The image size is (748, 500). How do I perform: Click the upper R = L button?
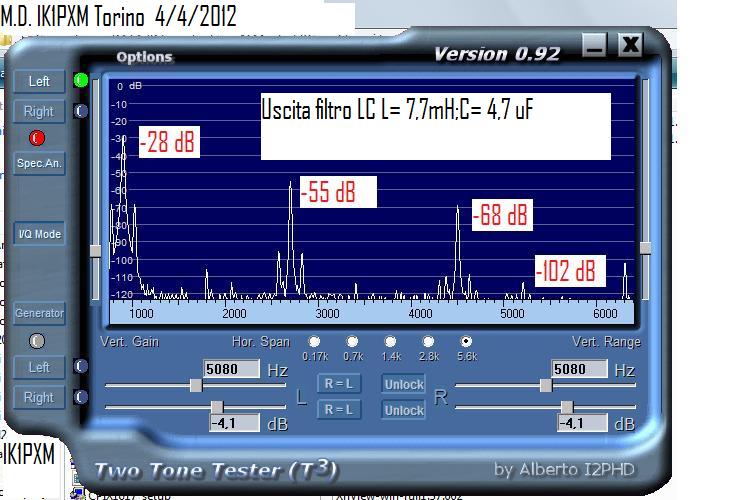click(338, 384)
